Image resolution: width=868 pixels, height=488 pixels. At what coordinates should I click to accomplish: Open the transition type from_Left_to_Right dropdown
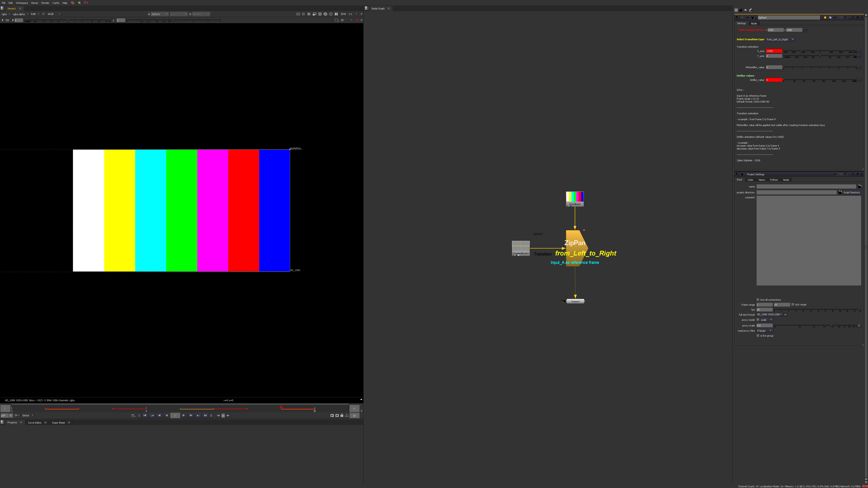[780, 39]
